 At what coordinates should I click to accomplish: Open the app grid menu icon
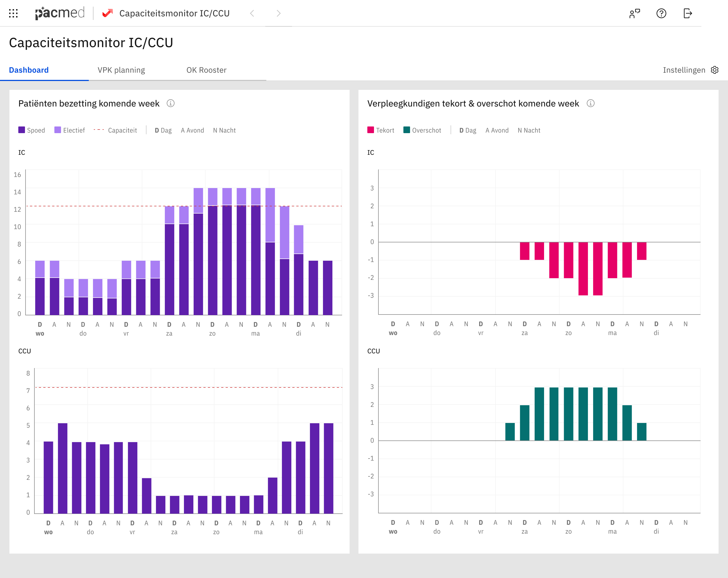[13, 13]
